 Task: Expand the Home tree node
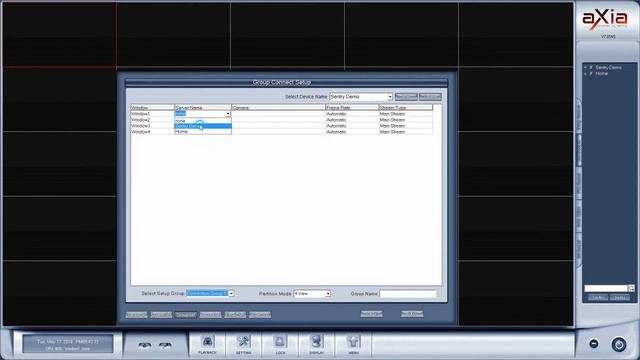point(585,73)
